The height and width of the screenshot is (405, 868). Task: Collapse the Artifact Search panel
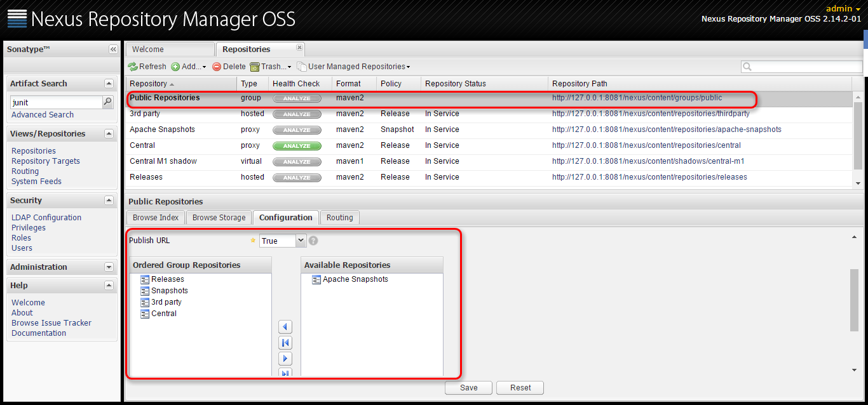(109, 84)
